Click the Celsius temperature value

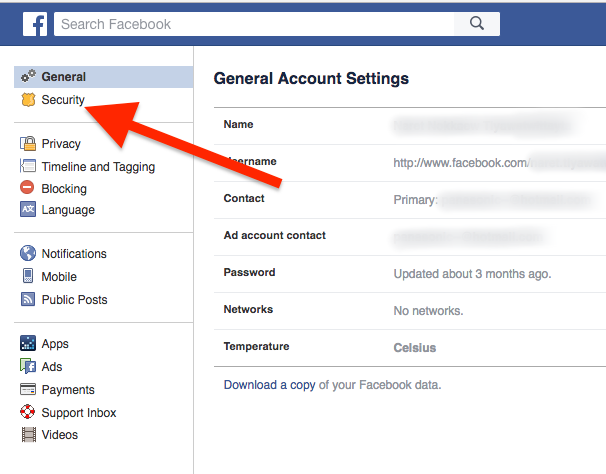(415, 348)
